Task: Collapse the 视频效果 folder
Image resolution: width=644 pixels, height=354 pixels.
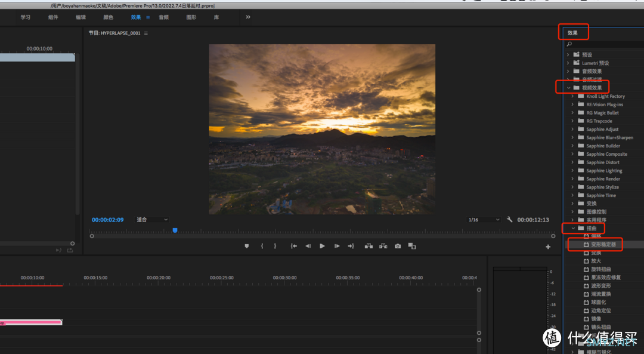Action: [x=569, y=88]
